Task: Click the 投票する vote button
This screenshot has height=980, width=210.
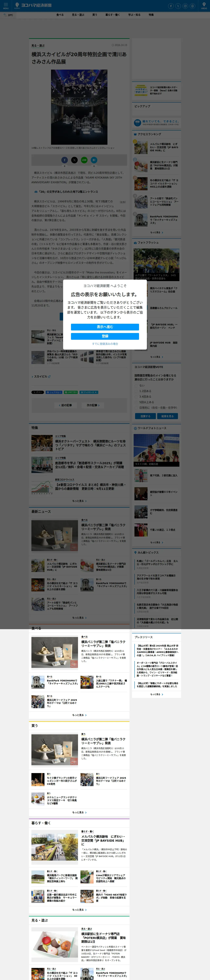Action: [x=146, y=416]
